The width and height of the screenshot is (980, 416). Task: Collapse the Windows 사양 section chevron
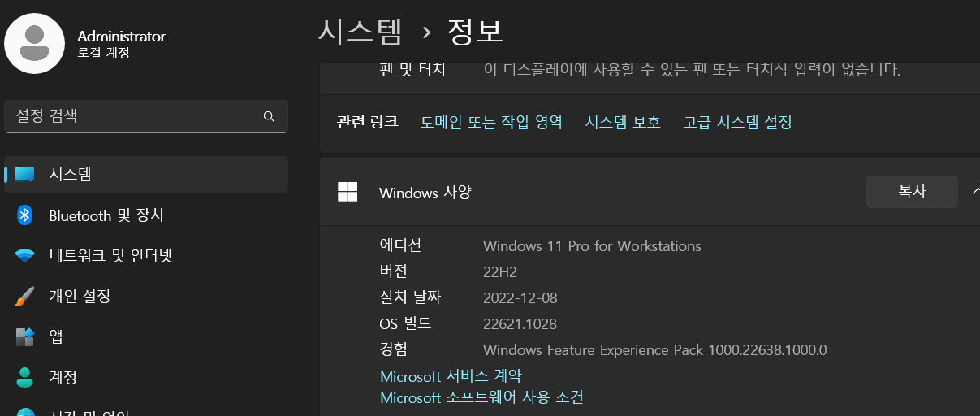[x=975, y=192]
